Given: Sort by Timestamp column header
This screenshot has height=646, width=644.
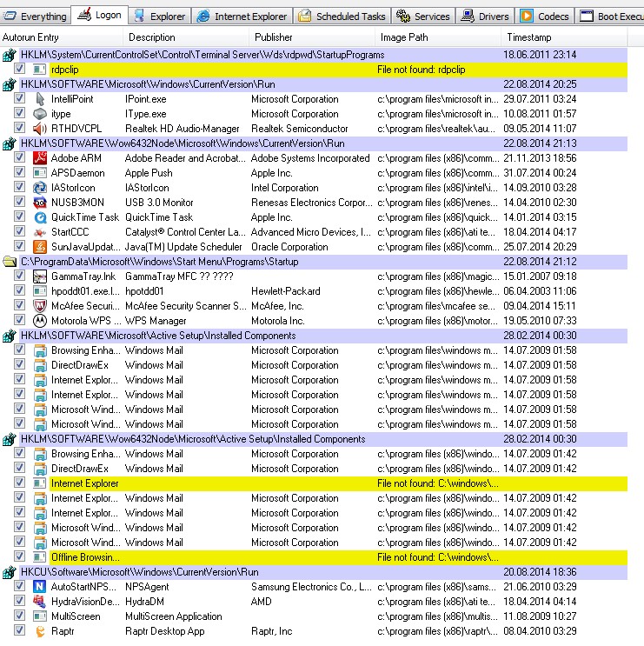Looking at the screenshot, I should tap(564, 37).
